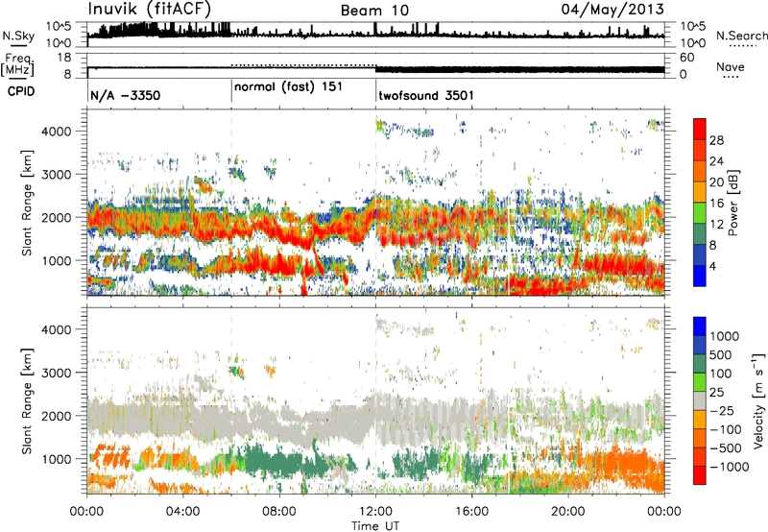Click the '4000' tick in the Power panel
Viewport: 768px width, 532px height.
57,132
